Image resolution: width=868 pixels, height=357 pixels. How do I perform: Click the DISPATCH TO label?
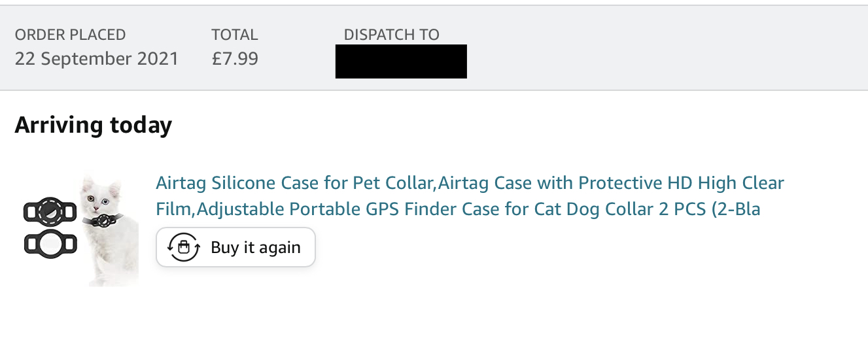(392, 35)
